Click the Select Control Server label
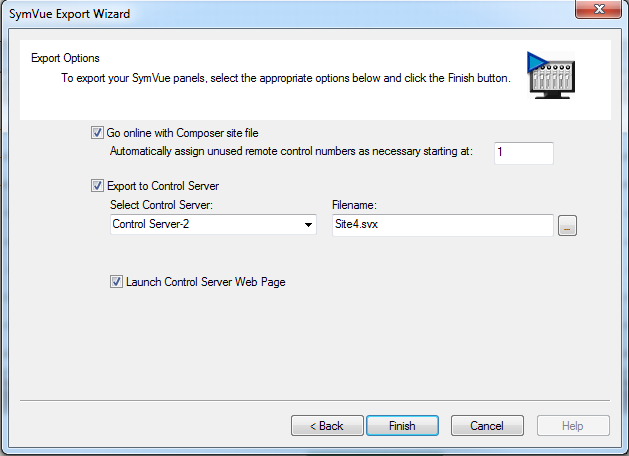The width and height of the screenshot is (629, 456). point(161,205)
